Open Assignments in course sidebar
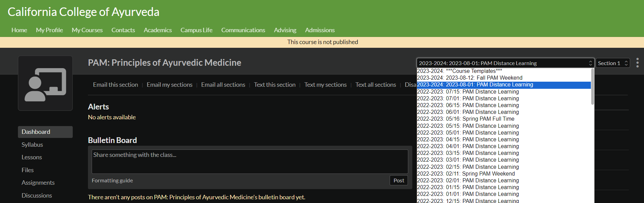644x203 pixels. coord(38,183)
